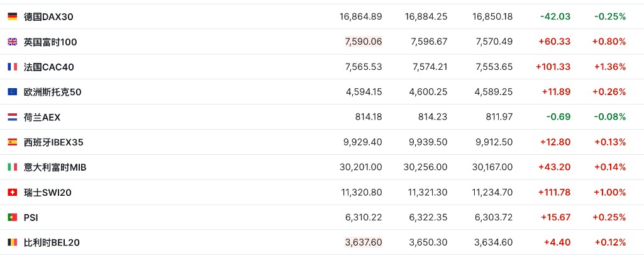This screenshot has height=255, width=644.
Task: Go to 西班牙IBEX35 index details
Action: tap(53, 142)
